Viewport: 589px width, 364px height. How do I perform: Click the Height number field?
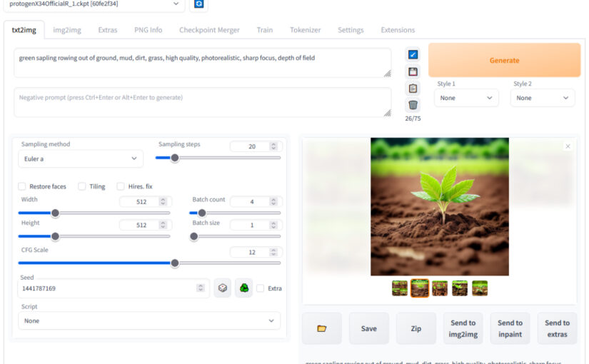pos(146,225)
